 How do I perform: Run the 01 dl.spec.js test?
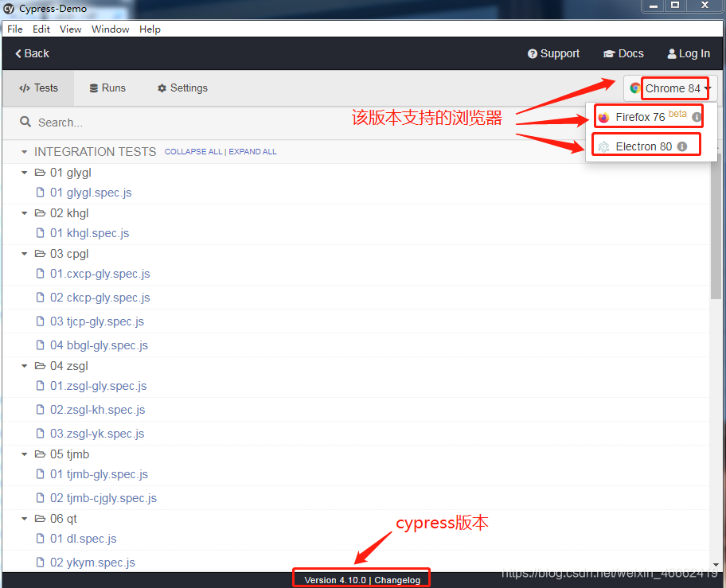[x=84, y=539]
